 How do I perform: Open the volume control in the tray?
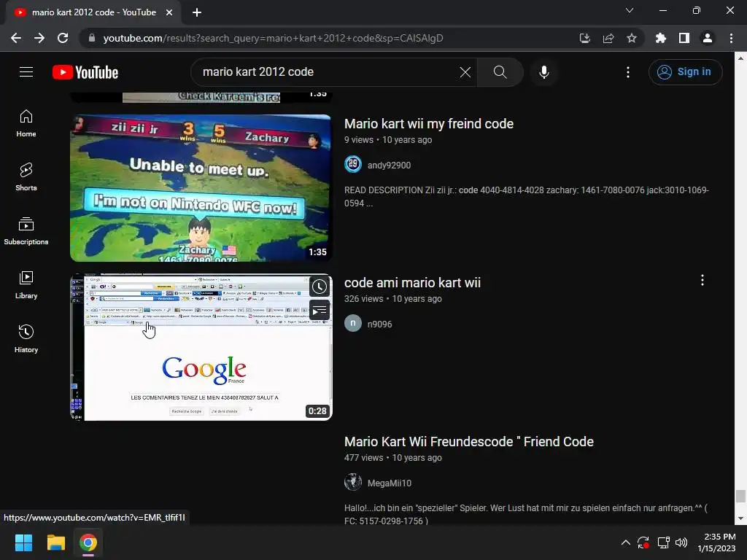(x=681, y=542)
